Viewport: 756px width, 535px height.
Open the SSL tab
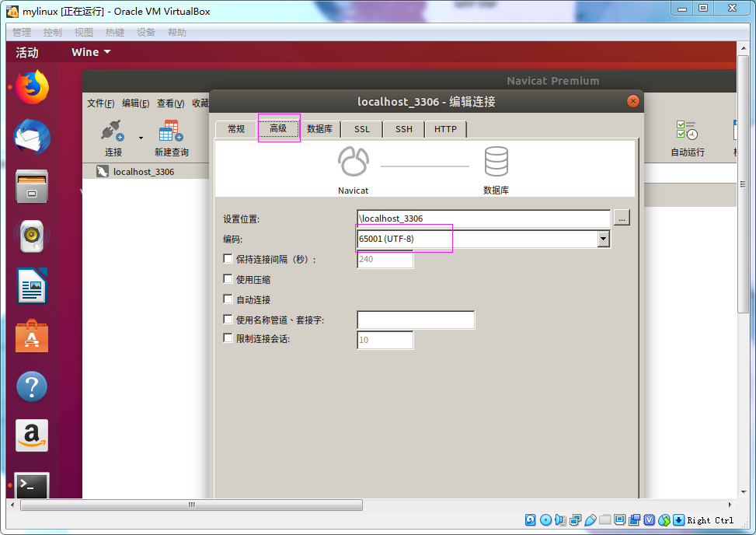click(361, 129)
